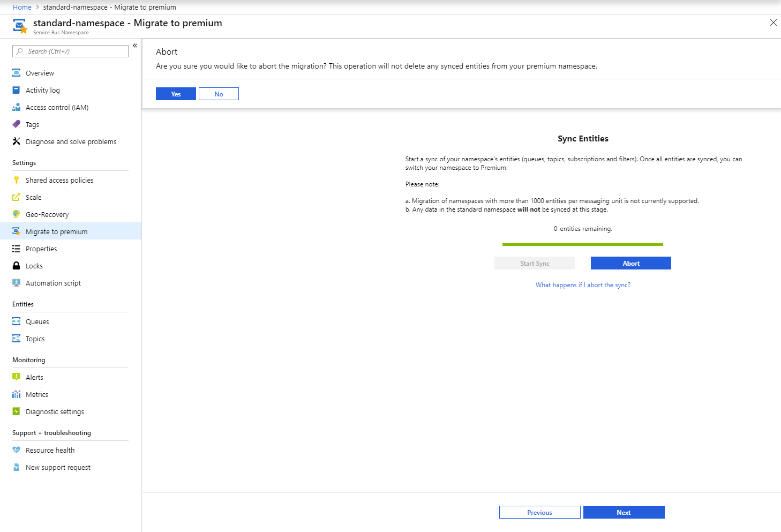The image size is (781, 532).
Task: View the namespace Queues
Action: click(37, 321)
